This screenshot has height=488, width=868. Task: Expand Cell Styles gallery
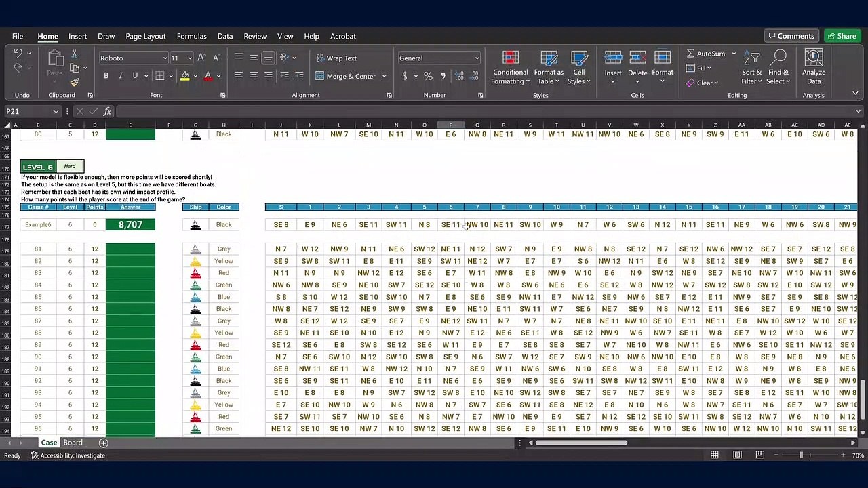pos(579,67)
